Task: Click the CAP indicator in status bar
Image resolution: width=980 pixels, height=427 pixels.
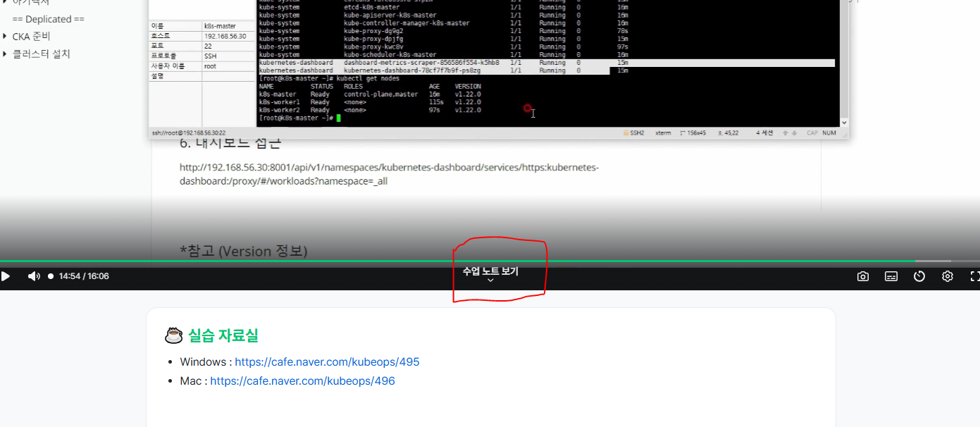Action: 812,132
